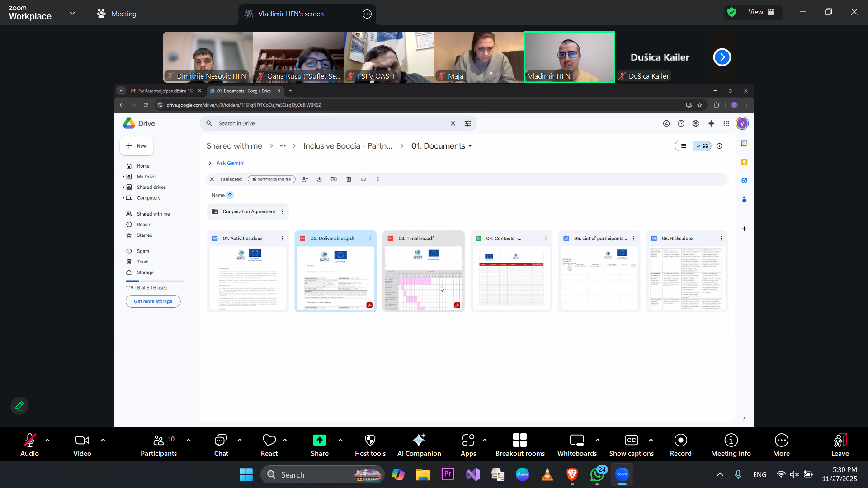Open the More menu in toolbar
Screen dimensions: 868x488
[781, 441]
